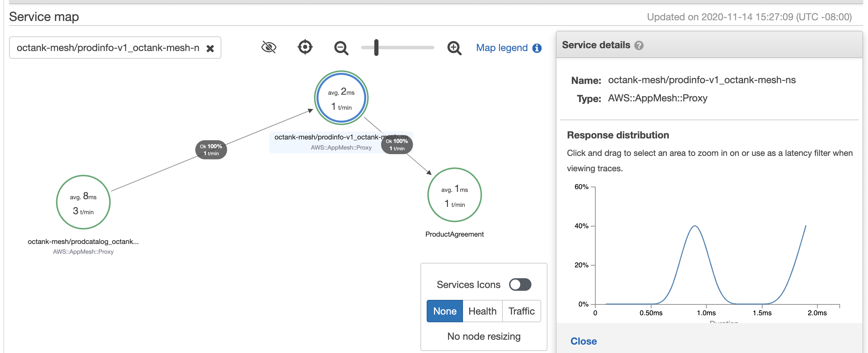Click the ProductAgreement node label
Viewport: 868px width, 353px height.
[x=454, y=234]
